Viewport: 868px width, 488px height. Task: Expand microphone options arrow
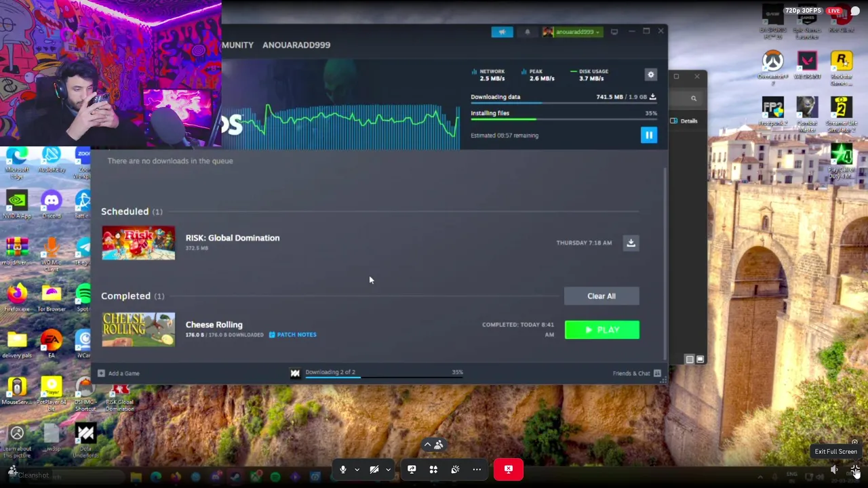click(357, 470)
